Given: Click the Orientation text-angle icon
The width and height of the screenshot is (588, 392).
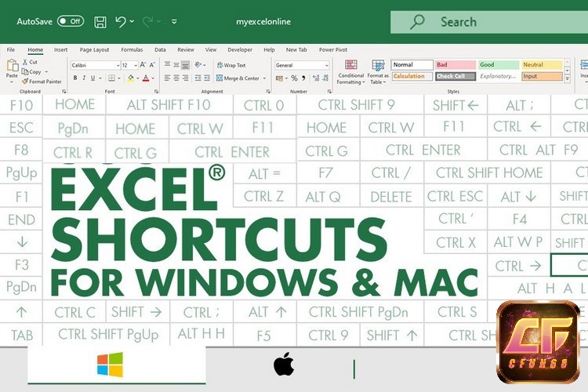Looking at the screenshot, I should tap(198, 64).
